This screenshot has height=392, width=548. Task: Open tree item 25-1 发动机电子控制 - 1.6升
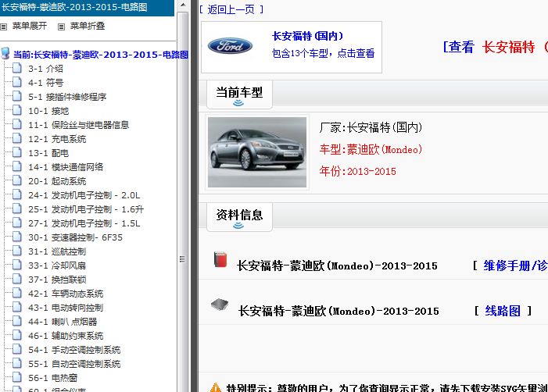pyautogui.click(x=86, y=209)
